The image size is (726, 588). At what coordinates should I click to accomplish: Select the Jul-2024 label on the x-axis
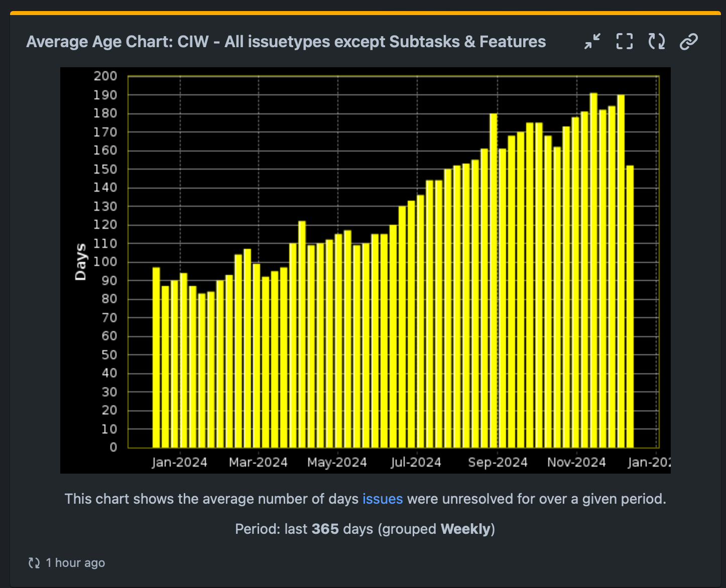416,462
